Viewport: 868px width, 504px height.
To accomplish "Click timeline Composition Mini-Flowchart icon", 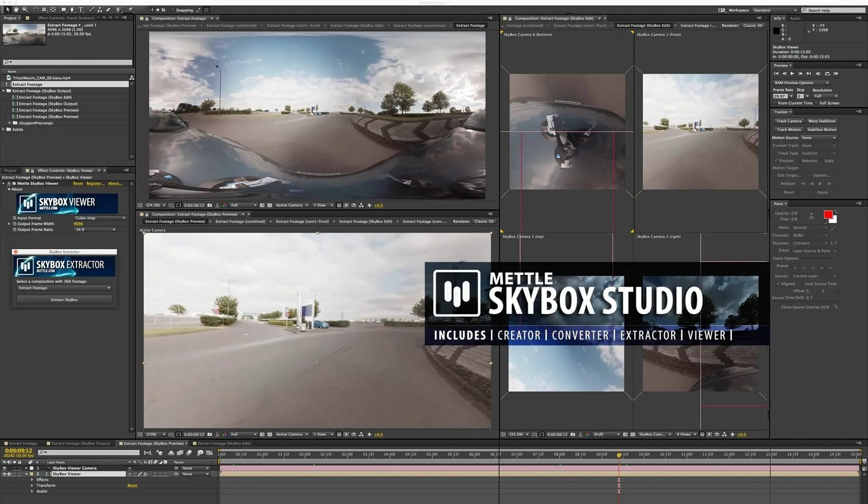I will 148,453.
